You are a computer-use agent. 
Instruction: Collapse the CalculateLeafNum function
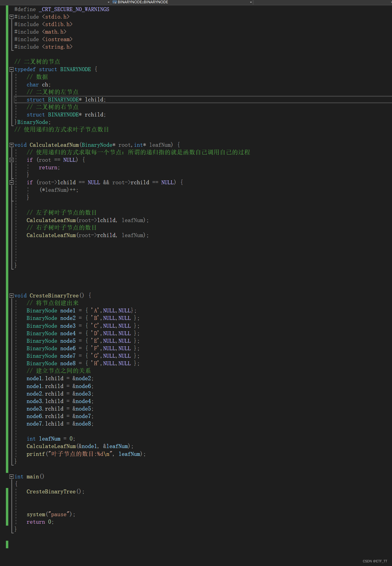tap(11, 145)
